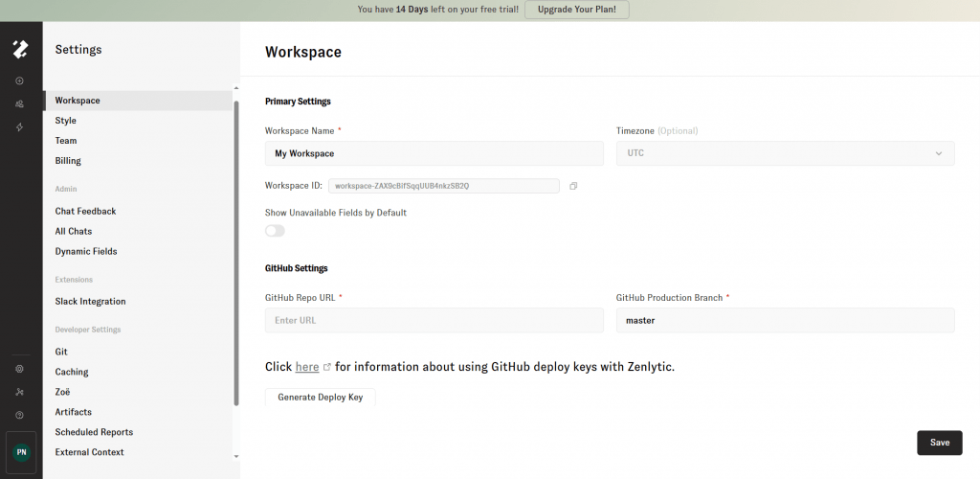Copy the Workspace ID with copy icon

tap(573, 186)
